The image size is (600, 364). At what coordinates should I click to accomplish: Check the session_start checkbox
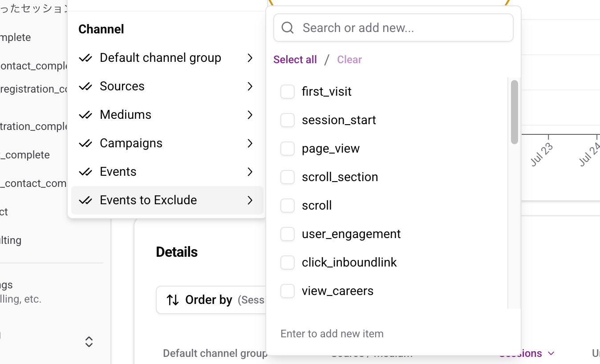tap(288, 120)
